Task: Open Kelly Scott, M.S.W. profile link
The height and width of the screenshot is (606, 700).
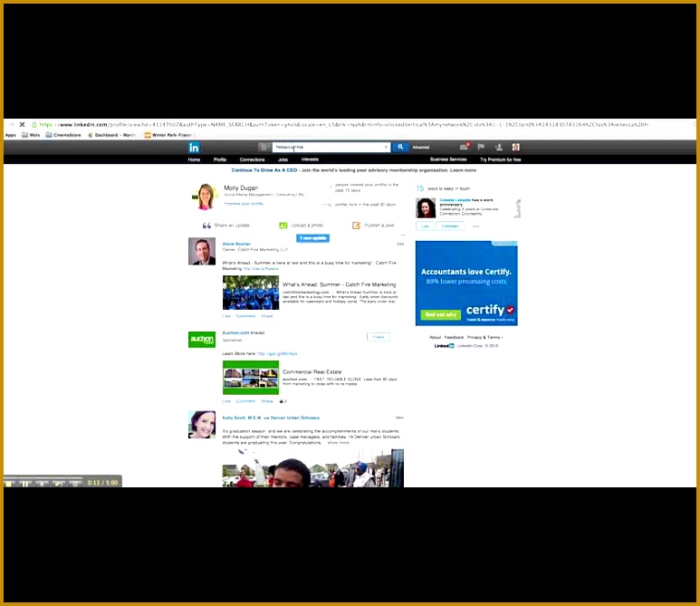Action: coord(242,418)
